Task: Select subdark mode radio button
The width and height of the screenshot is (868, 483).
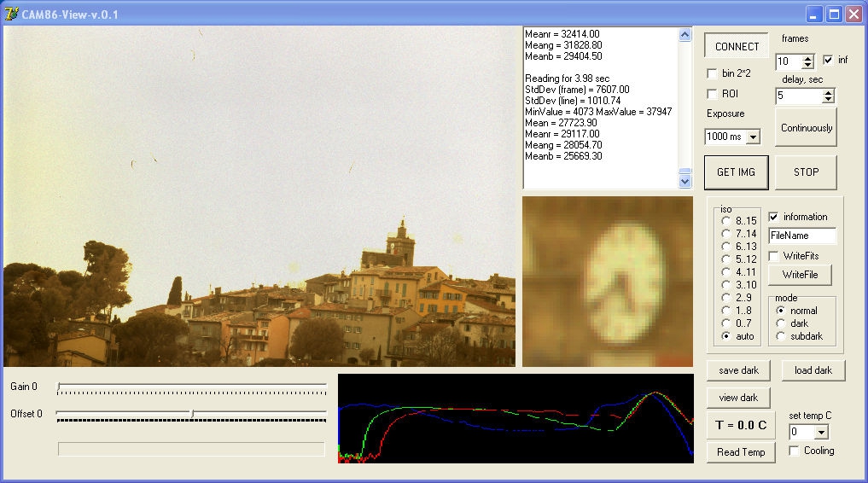Action: point(781,336)
